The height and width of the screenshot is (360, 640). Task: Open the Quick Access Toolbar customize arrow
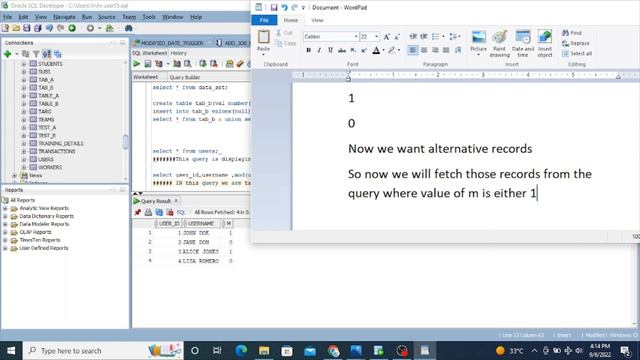(x=303, y=8)
